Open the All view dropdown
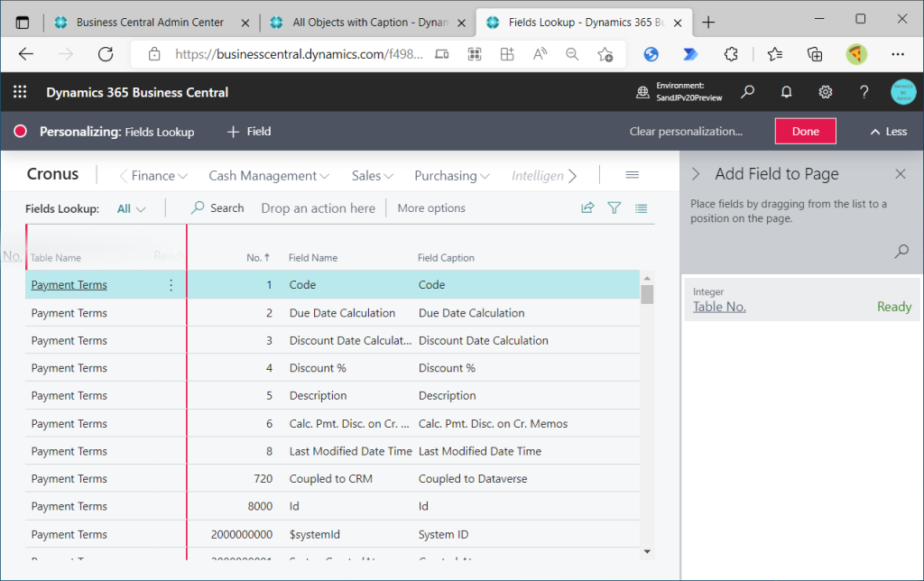The height and width of the screenshot is (581, 924). [x=131, y=208]
